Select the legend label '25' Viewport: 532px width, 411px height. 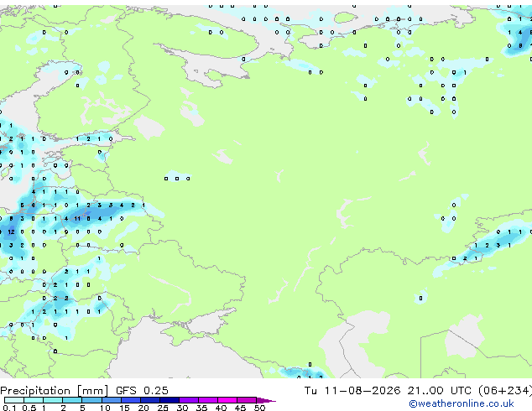(163, 408)
